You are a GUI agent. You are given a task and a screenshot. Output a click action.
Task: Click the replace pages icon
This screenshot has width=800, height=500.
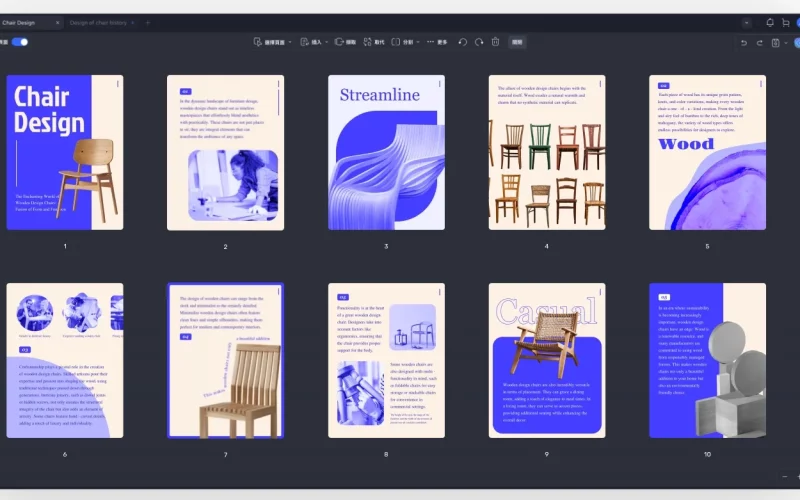(x=367, y=42)
